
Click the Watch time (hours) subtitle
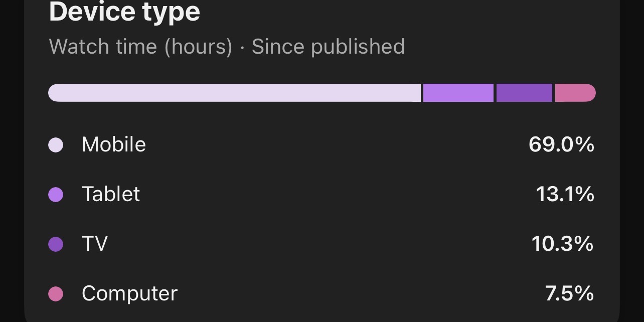(140, 47)
